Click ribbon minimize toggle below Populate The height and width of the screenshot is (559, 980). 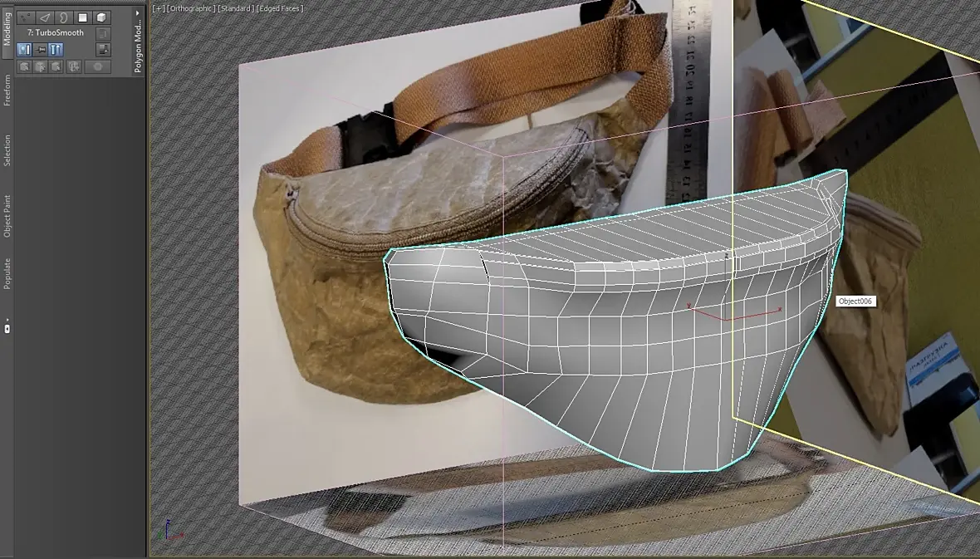[x=7, y=327]
